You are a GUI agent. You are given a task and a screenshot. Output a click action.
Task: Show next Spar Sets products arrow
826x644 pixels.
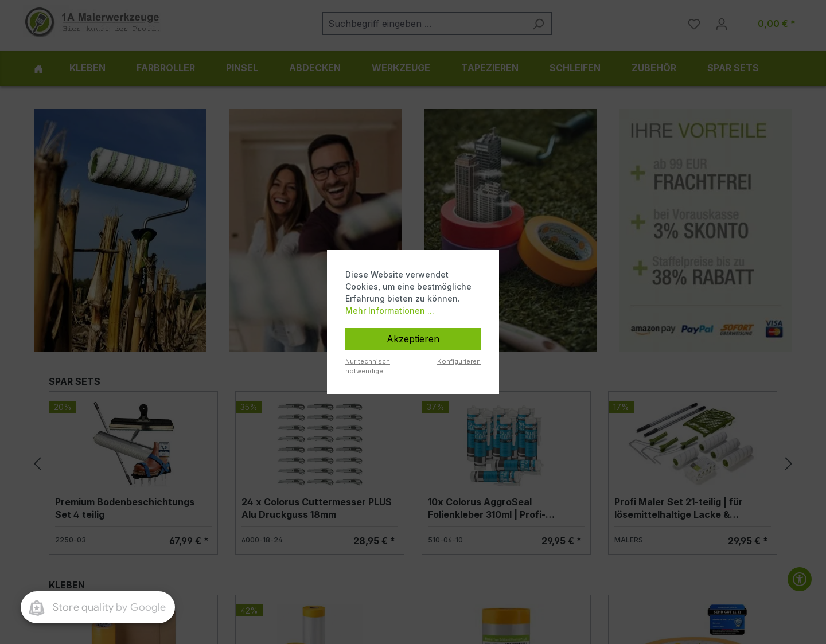788,463
